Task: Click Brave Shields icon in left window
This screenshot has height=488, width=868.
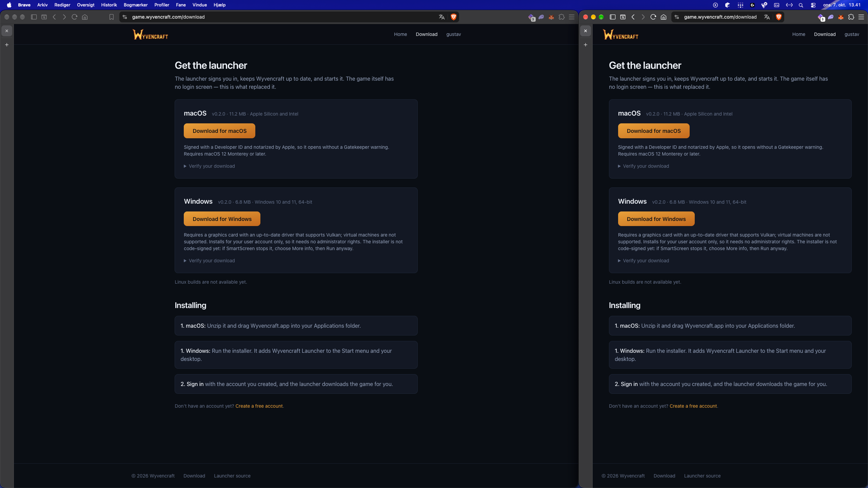Action: coord(453,17)
